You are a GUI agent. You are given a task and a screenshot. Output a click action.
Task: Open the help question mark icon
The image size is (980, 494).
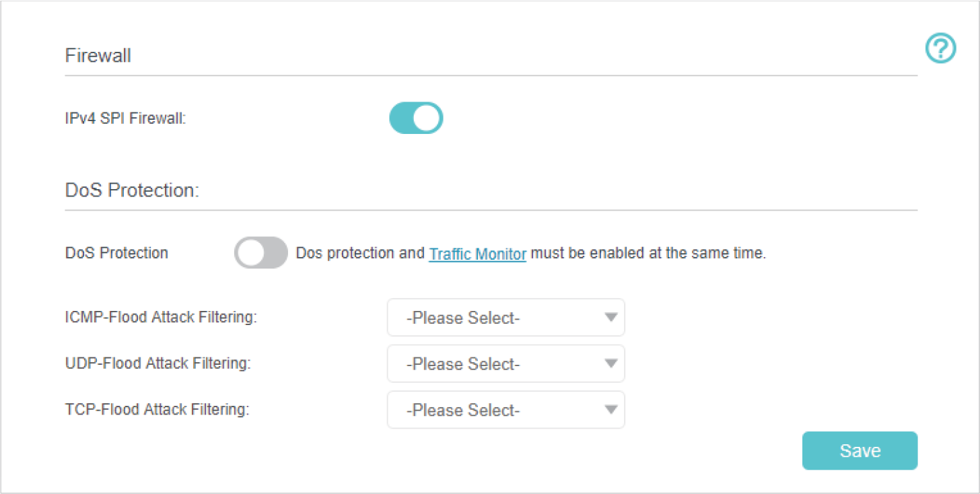pos(940,49)
